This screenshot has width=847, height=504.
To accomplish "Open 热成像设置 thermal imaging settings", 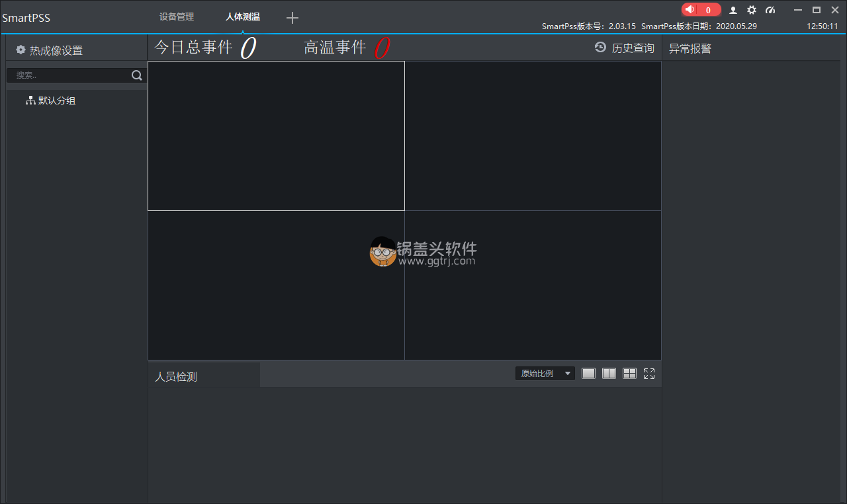I will coord(50,50).
